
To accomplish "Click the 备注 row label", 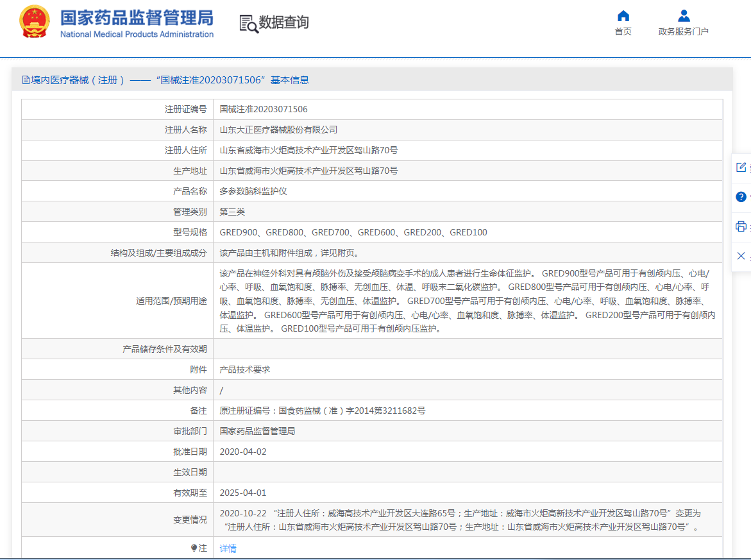I will point(198,411).
